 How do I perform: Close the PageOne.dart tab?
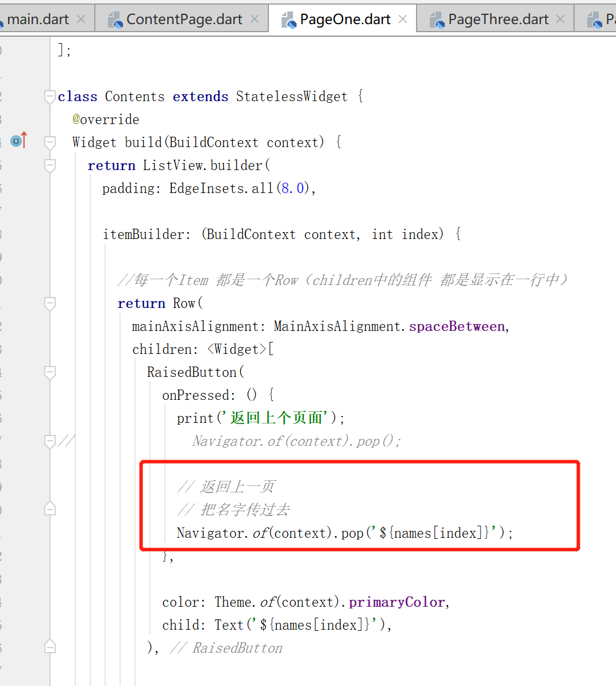403,20
